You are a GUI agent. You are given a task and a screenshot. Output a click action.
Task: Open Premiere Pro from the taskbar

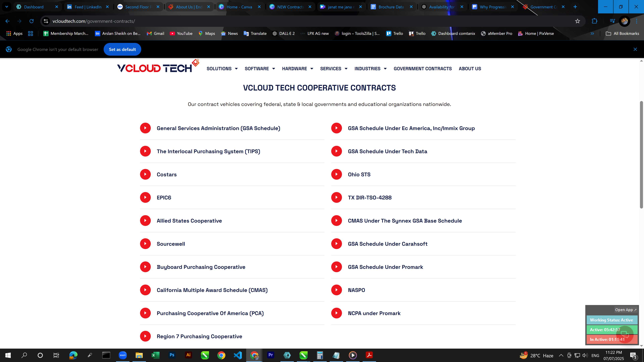271,355
